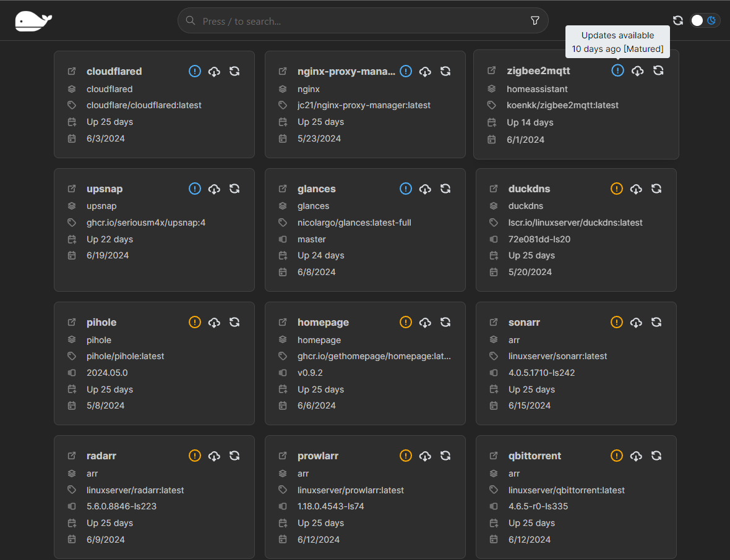Click the duckdns container name

point(530,189)
